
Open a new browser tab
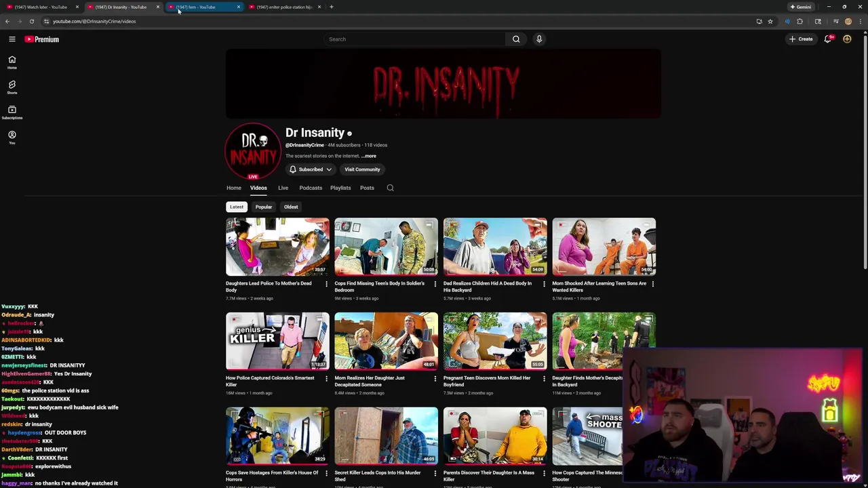pyautogui.click(x=331, y=7)
